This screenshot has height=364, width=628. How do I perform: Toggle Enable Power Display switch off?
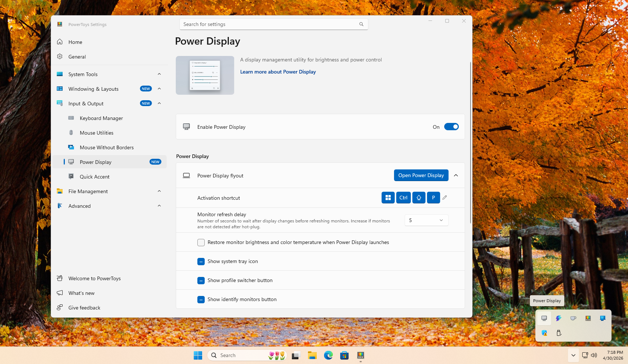(452, 127)
